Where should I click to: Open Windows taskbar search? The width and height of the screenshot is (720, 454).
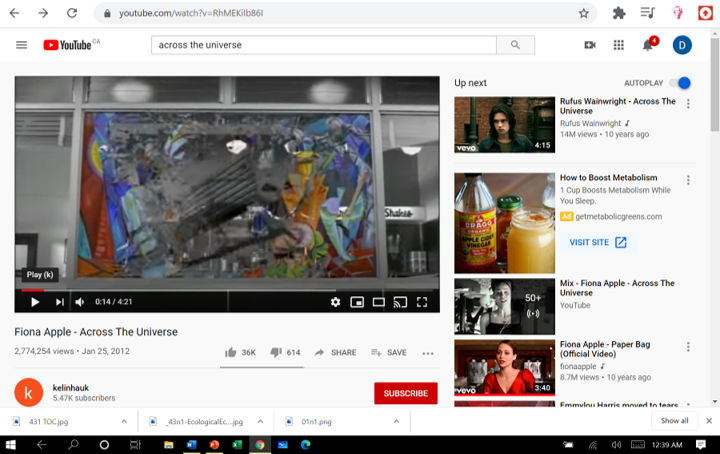(x=73, y=444)
